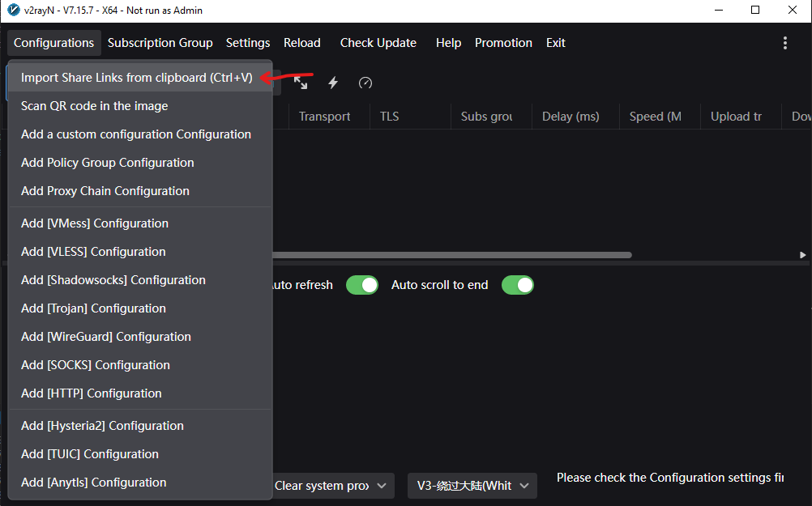This screenshot has width=812, height=506.
Task: Open the Subscription Group menu
Action: pyautogui.click(x=160, y=43)
